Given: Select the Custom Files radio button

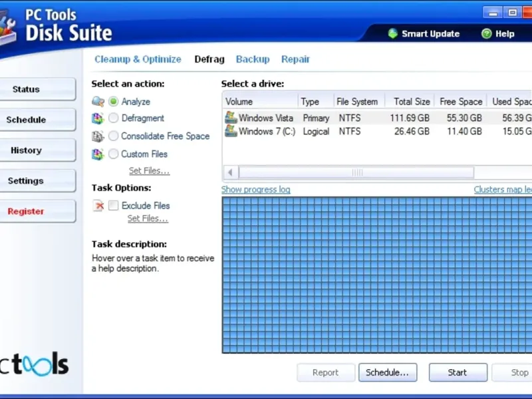Looking at the screenshot, I should coord(113,154).
